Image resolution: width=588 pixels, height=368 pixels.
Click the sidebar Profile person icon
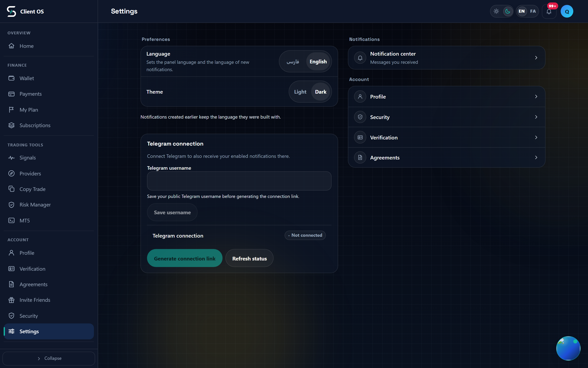coord(11,253)
